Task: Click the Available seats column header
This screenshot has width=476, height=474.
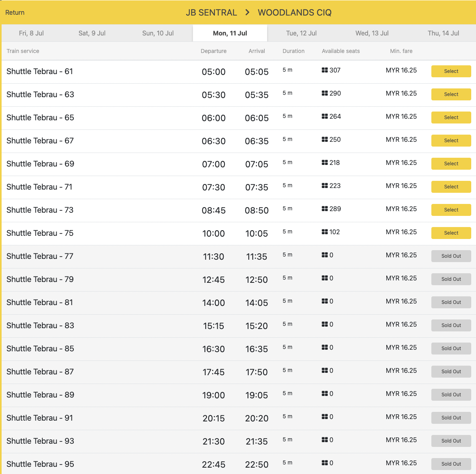Action: (x=340, y=51)
